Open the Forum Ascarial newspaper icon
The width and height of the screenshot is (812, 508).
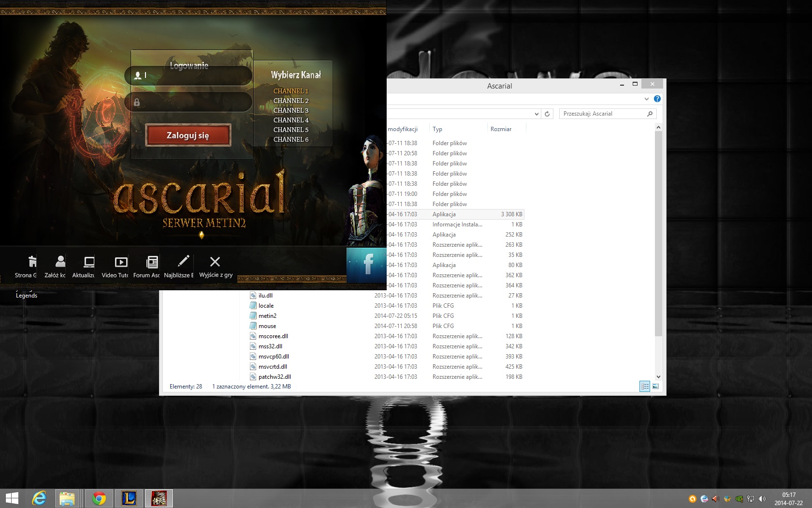(152, 262)
